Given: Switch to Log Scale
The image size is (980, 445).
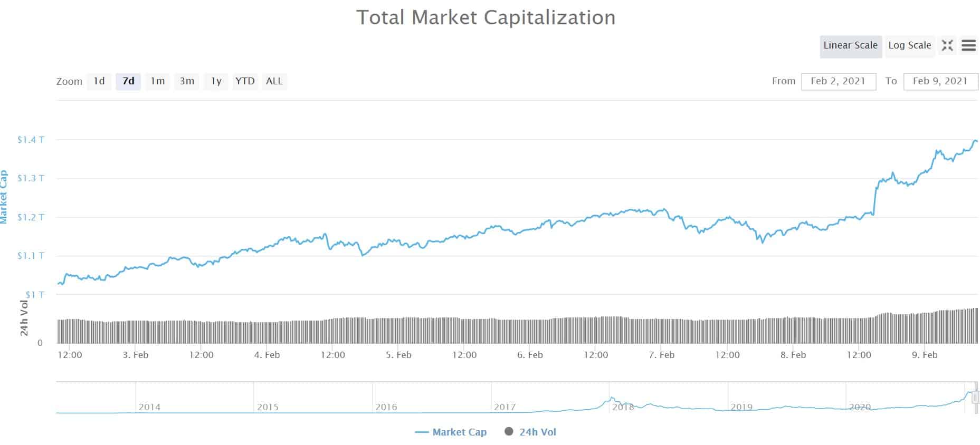Looking at the screenshot, I should 909,45.
